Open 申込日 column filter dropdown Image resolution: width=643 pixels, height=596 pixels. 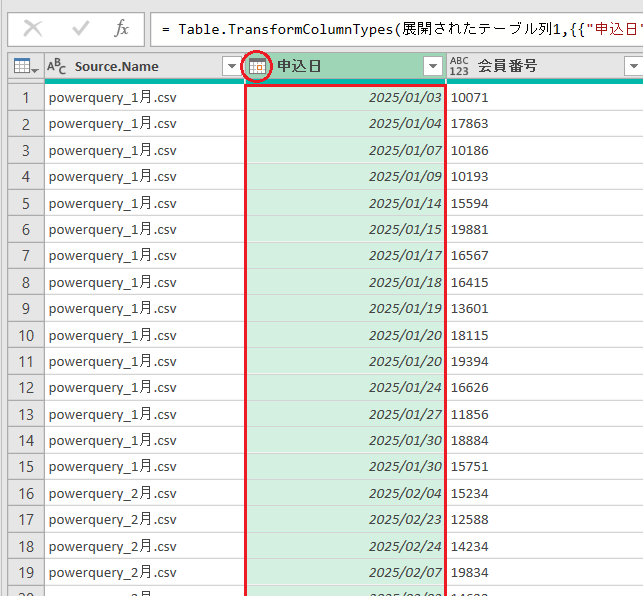433,66
